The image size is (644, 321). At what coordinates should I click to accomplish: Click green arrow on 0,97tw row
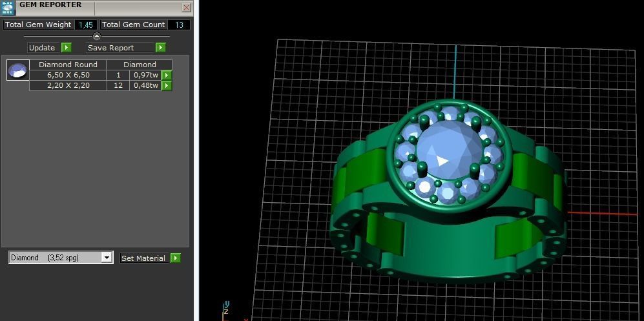[x=167, y=75]
